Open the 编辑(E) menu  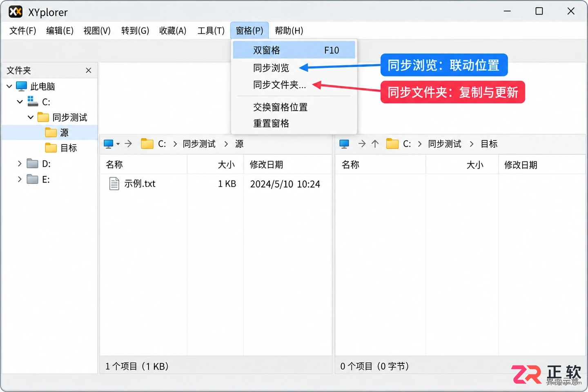click(x=60, y=31)
